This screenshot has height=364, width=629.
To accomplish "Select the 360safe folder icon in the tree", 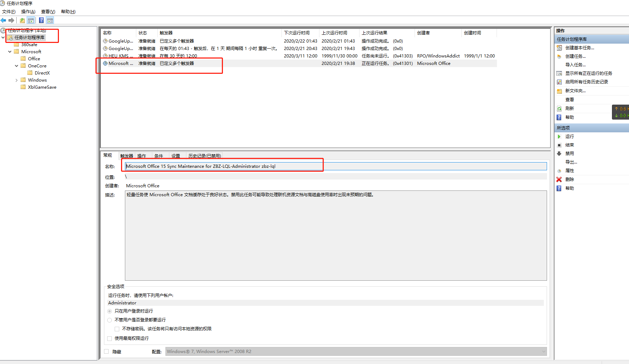I will click(16, 45).
